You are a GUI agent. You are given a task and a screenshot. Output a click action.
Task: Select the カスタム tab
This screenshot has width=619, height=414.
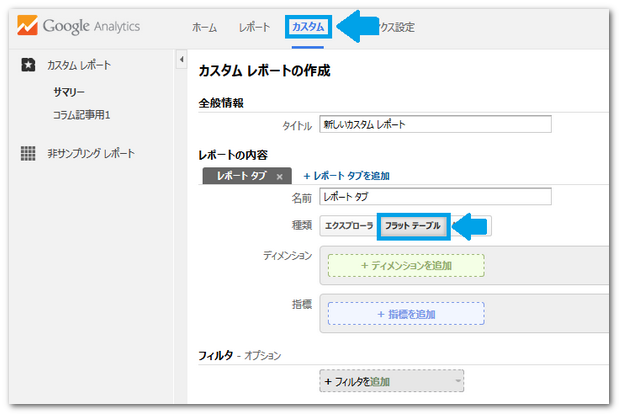pyautogui.click(x=308, y=26)
